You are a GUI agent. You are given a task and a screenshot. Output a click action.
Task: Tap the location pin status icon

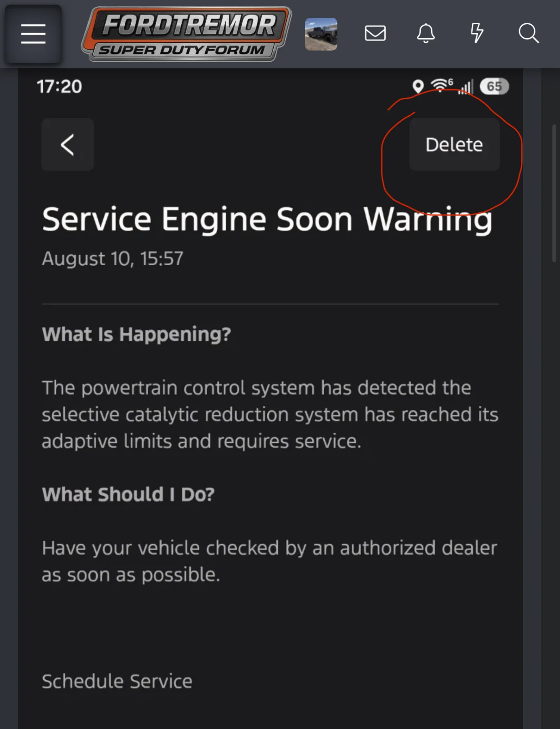click(x=418, y=86)
